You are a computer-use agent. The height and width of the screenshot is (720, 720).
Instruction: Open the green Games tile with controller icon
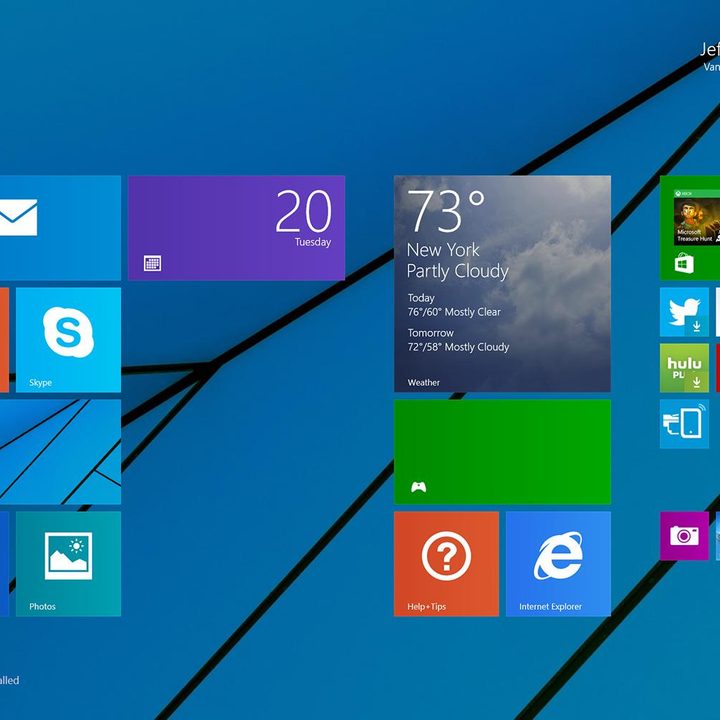point(502,452)
